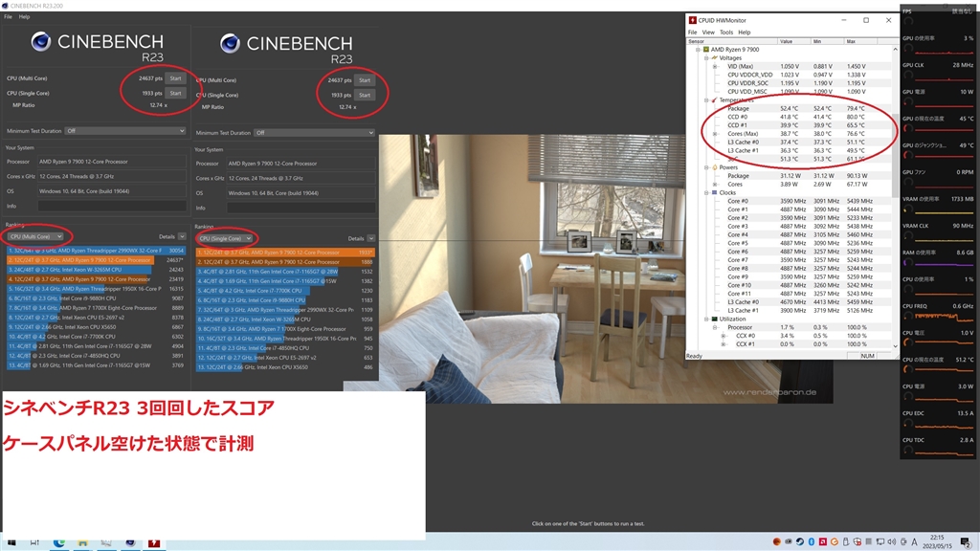
Task: Click the HWMonitor vertical scrollbar thumb
Action: pos(895,155)
